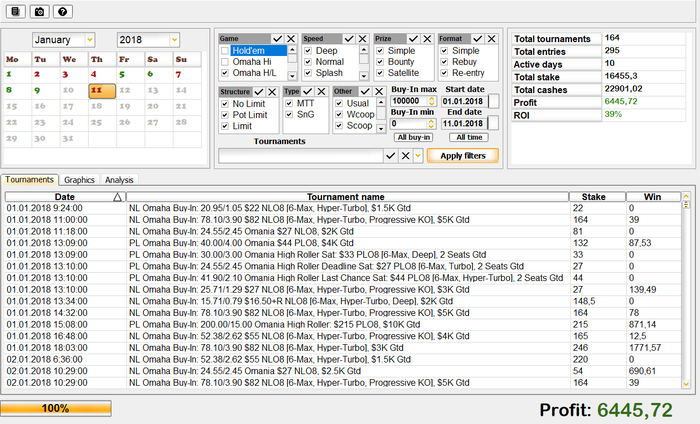
Task: Open help via question mark icon
Action: click(x=62, y=12)
